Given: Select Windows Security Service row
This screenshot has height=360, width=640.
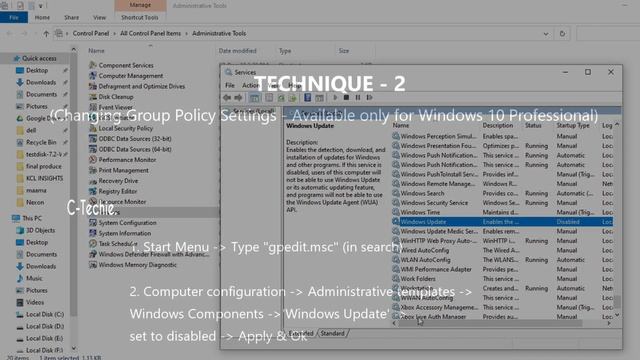Looking at the screenshot, I should (x=502, y=202).
